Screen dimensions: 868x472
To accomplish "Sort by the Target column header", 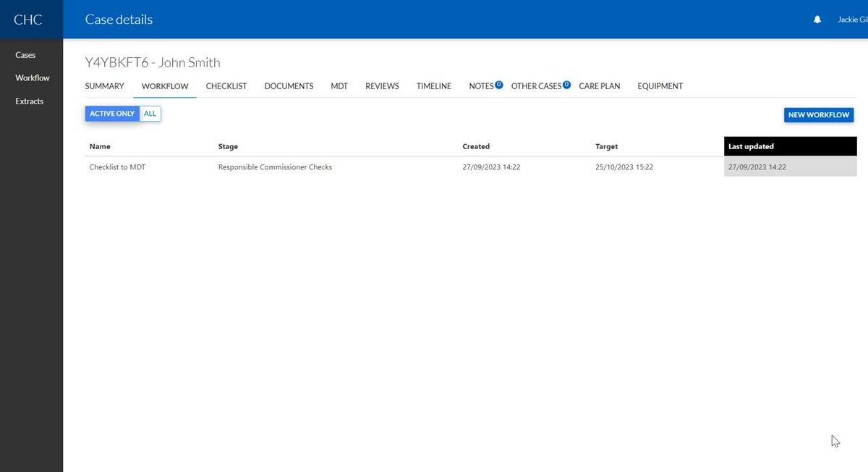I will (607, 146).
